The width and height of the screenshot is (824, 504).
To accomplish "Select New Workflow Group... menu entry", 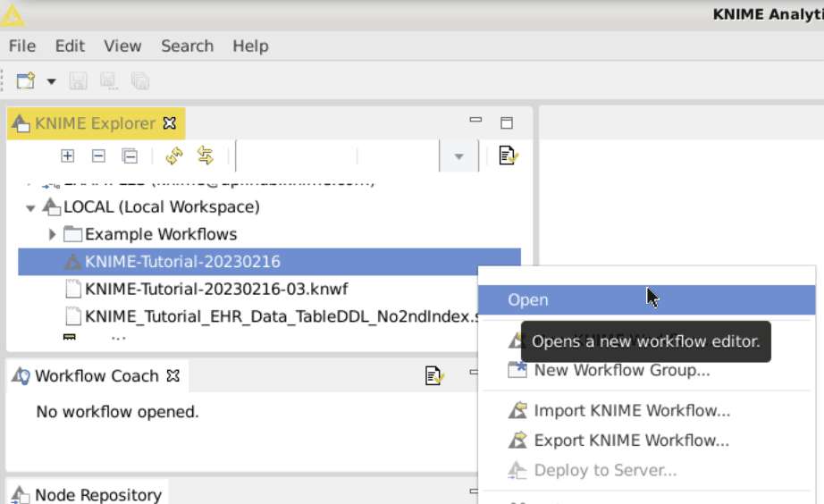I will pyautogui.click(x=621, y=370).
